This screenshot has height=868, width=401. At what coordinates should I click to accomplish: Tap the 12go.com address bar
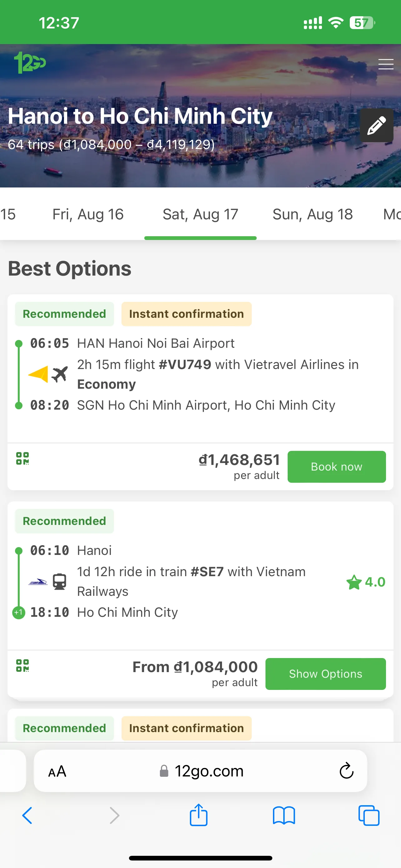click(x=201, y=771)
